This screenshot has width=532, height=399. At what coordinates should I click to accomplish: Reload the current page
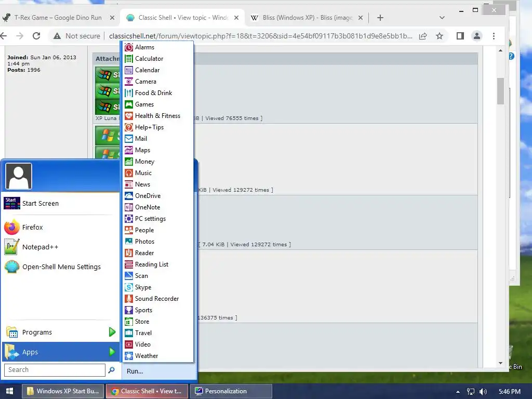pyautogui.click(x=36, y=36)
